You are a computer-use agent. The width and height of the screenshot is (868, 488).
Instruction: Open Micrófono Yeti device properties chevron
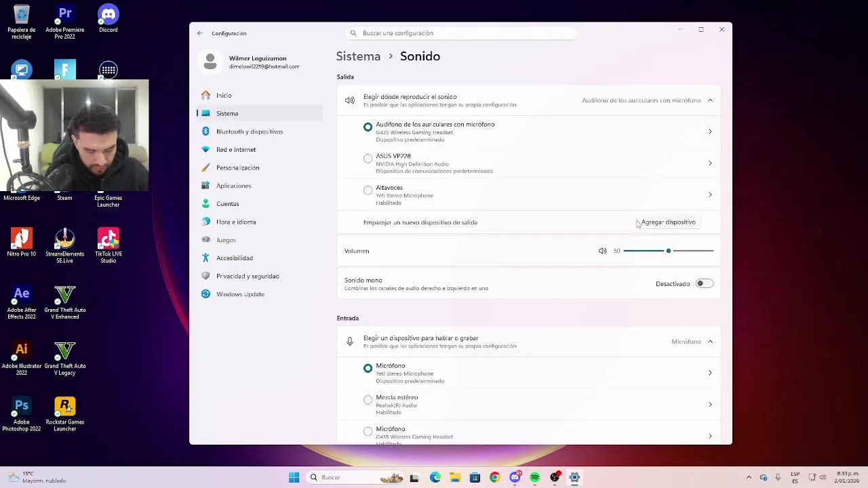click(x=710, y=373)
